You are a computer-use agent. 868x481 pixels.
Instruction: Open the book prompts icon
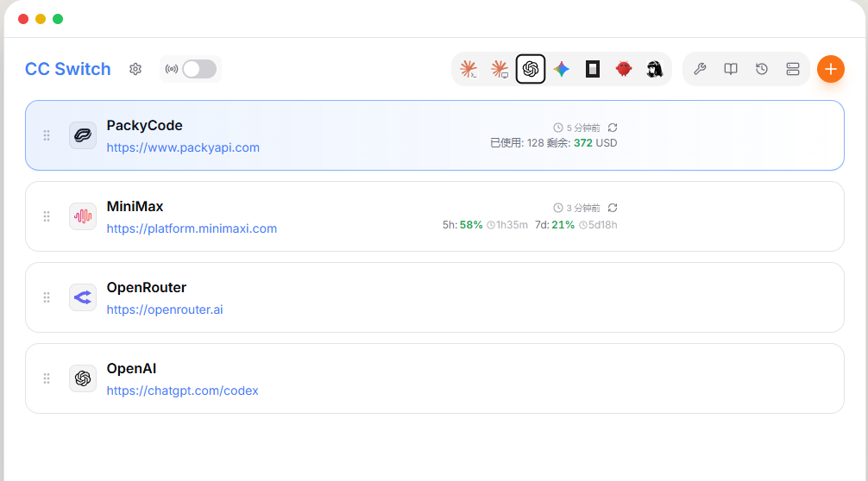731,69
